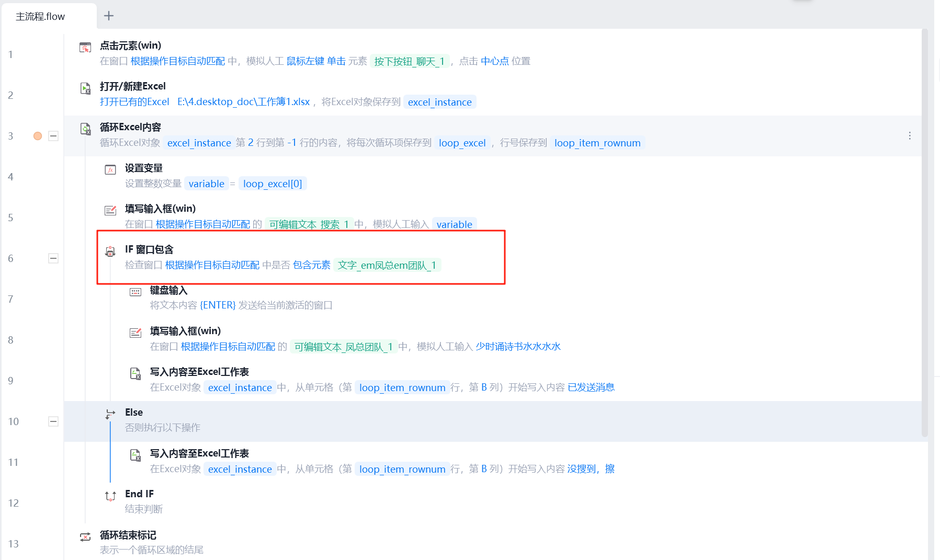The height and width of the screenshot is (560, 940).
Task: Select the 循环结束标记 icon
Action: (85, 537)
